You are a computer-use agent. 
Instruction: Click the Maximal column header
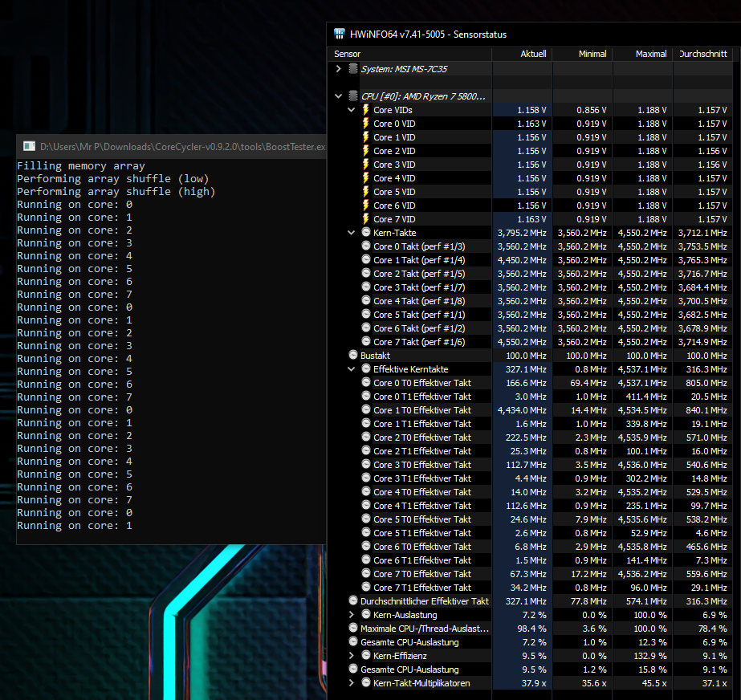(643, 54)
